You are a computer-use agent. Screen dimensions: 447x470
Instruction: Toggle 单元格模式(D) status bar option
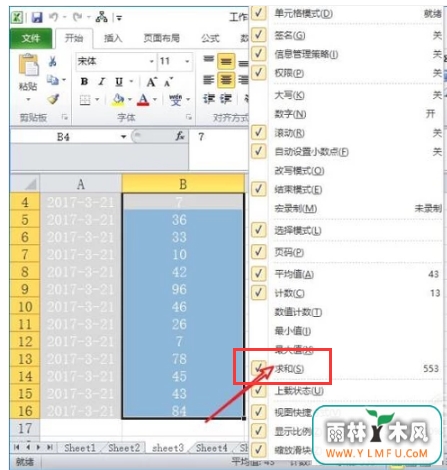click(347, 14)
